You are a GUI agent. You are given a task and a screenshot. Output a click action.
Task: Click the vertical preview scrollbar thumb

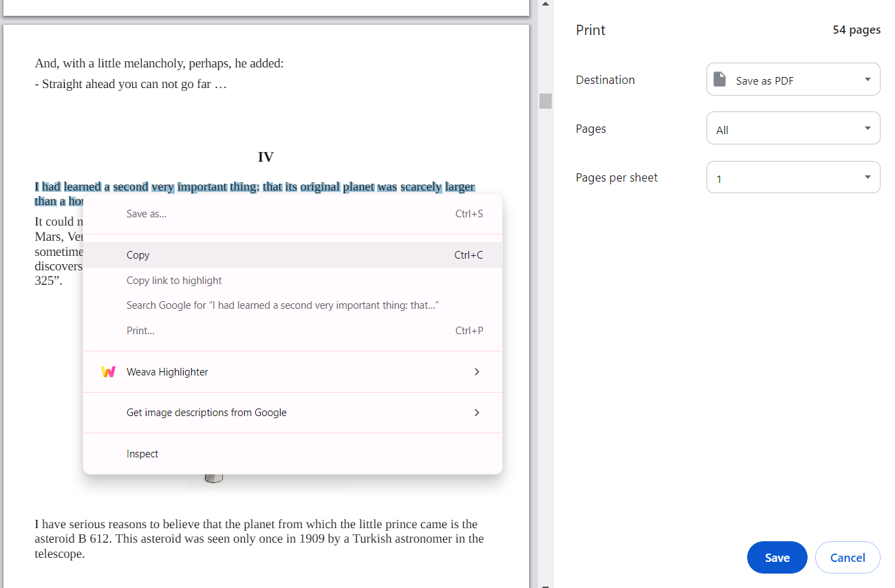(545, 100)
